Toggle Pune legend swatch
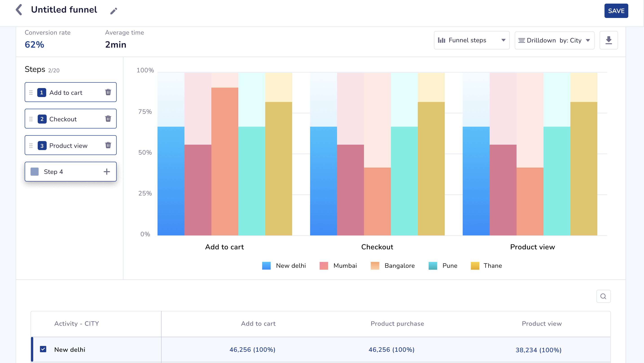644x363 pixels. 433,266
